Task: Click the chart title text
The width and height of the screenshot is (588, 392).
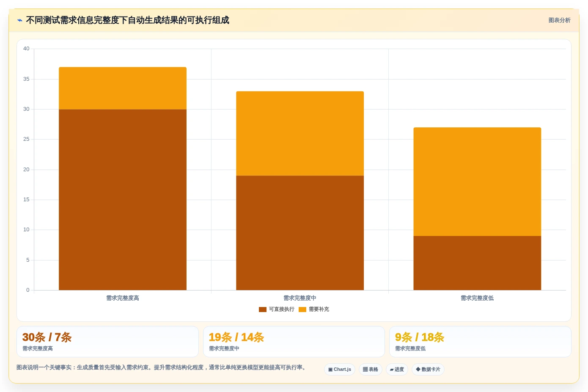Action: click(128, 20)
